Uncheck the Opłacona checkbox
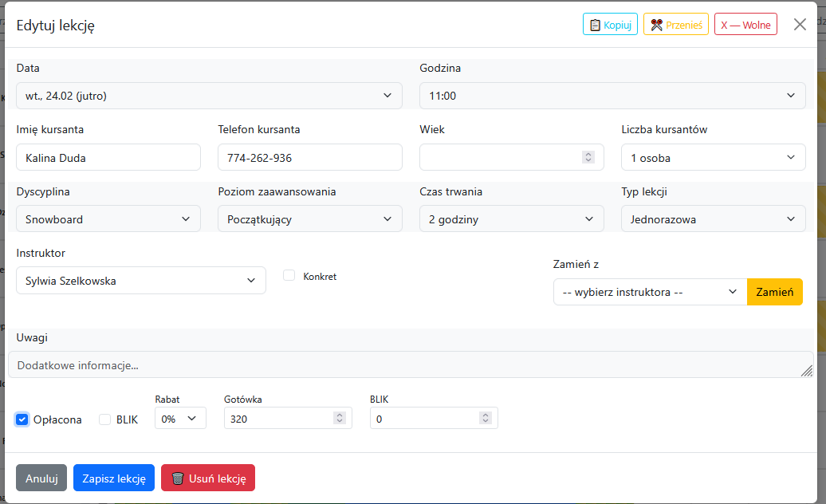826x504 pixels. coord(22,419)
